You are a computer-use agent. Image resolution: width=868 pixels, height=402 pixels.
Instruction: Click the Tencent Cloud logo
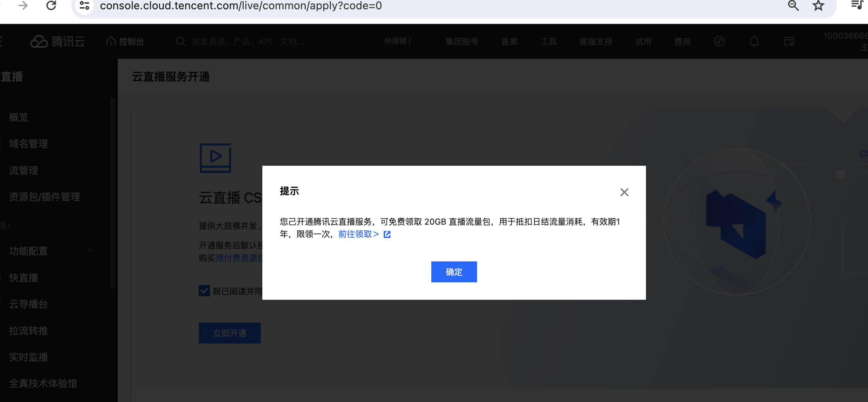coord(57,41)
